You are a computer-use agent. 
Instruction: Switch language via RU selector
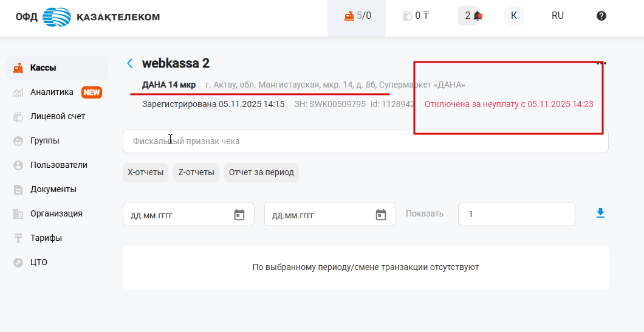pyautogui.click(x=557, y=16)
